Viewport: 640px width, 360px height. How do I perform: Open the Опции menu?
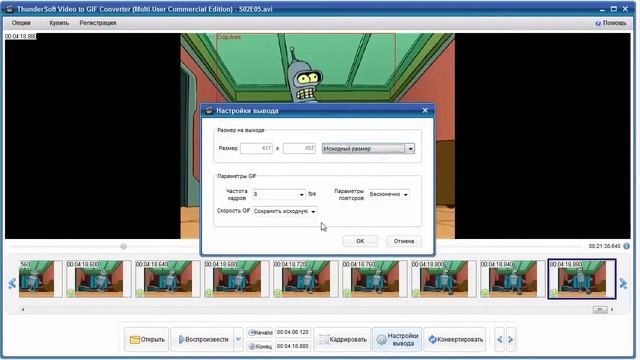21,23
